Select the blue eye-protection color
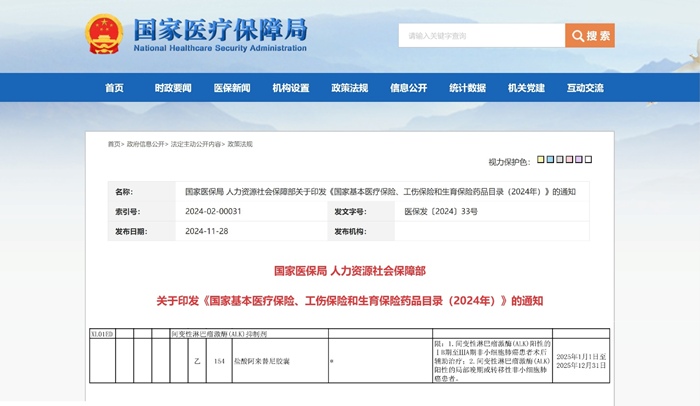700x406 pixels. pyautogui.click(x=550, y=159)
